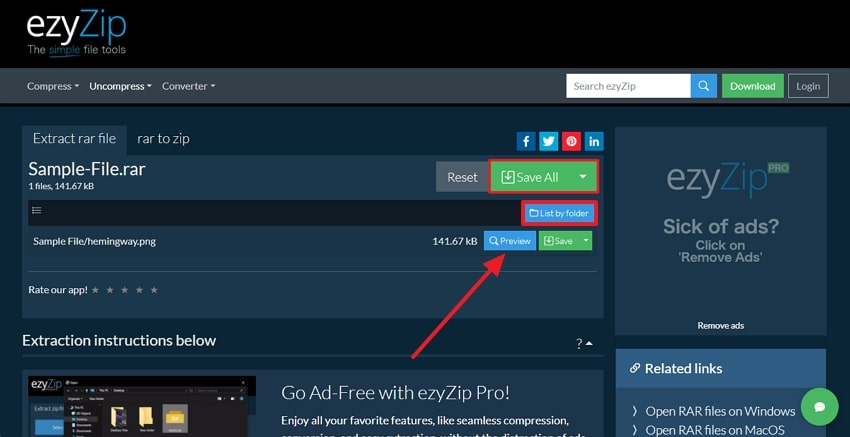850x437 pixels.
Task: Share on Twitter icon
Action: (x=549, y=142)
